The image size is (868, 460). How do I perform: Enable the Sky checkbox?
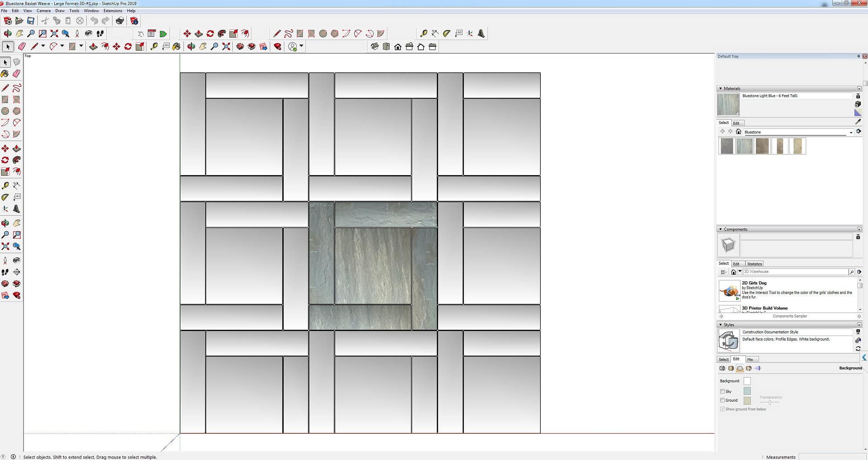[722, 391]
